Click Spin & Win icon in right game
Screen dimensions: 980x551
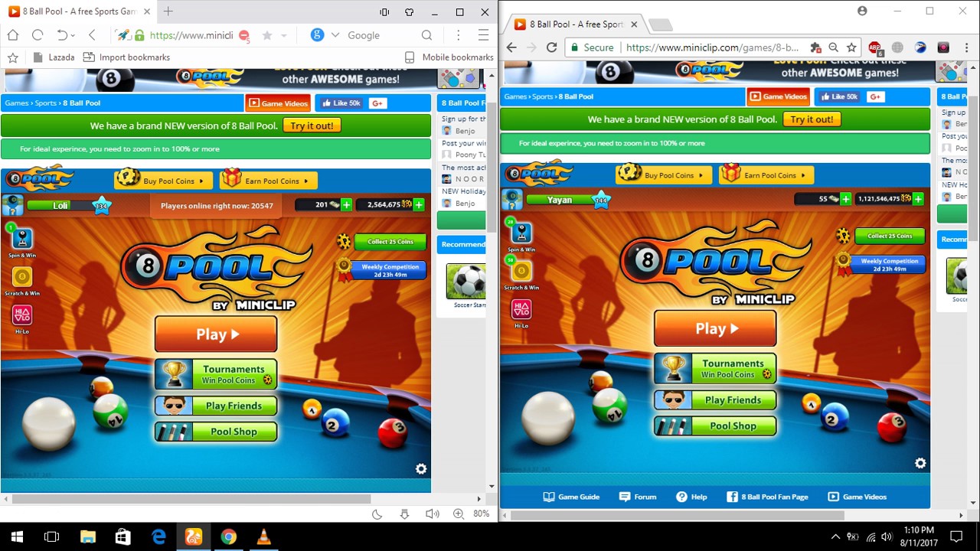pyautogui.click(x=521, y=233)
